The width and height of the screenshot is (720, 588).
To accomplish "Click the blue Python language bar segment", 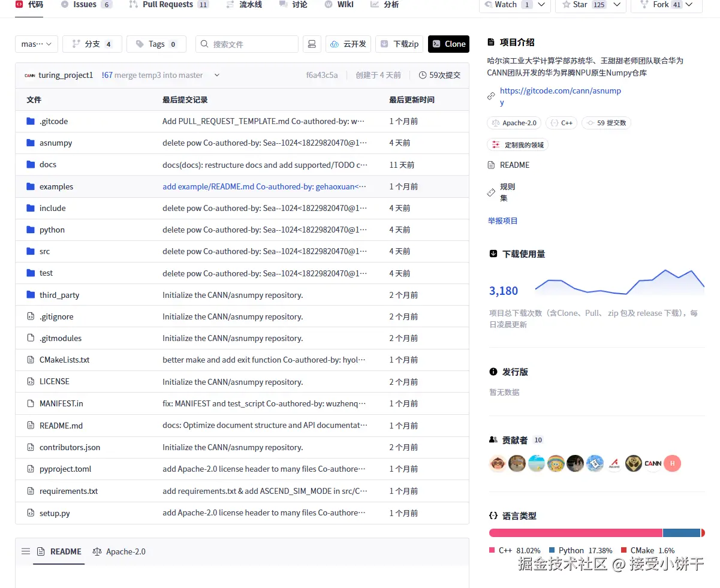I will [682, 533].
